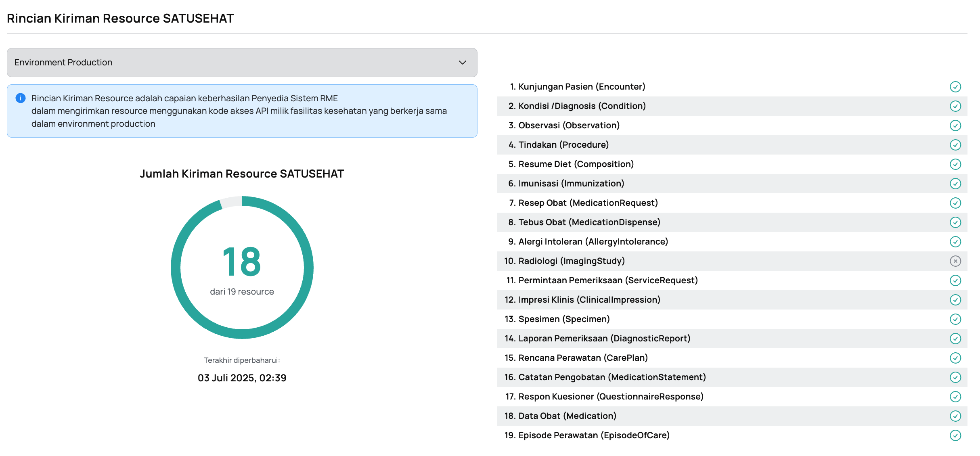Select row text '18. Data Obat (Medication)'

click(561, 416)
